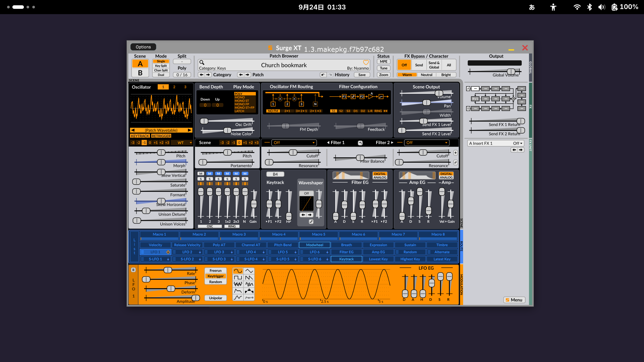Screen dimensions: 644x362
Task: Switch Amp EG to DIGITAL mode
Action: coord(446,174)
